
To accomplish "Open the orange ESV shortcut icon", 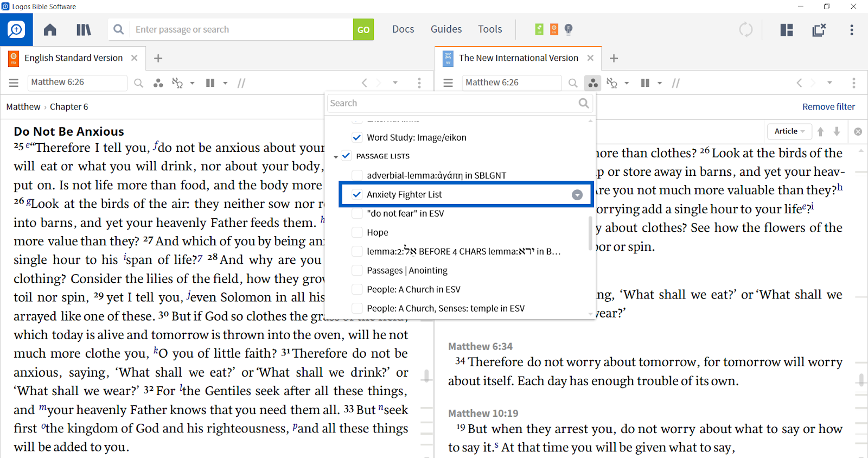I will [x=554, y=29].
